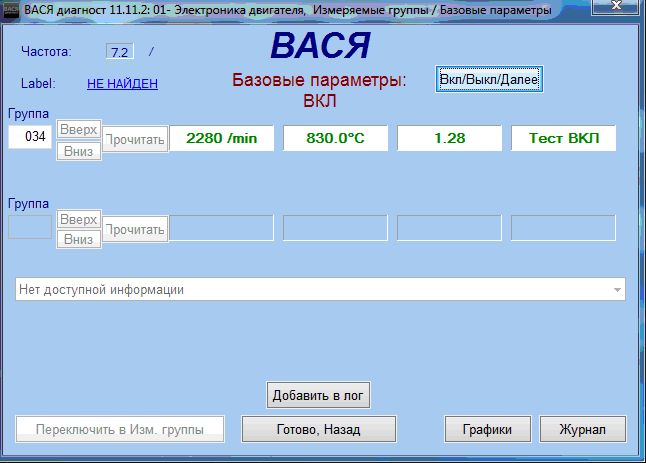Click the ВАСЯ app icon in title bar

(10, 10)
